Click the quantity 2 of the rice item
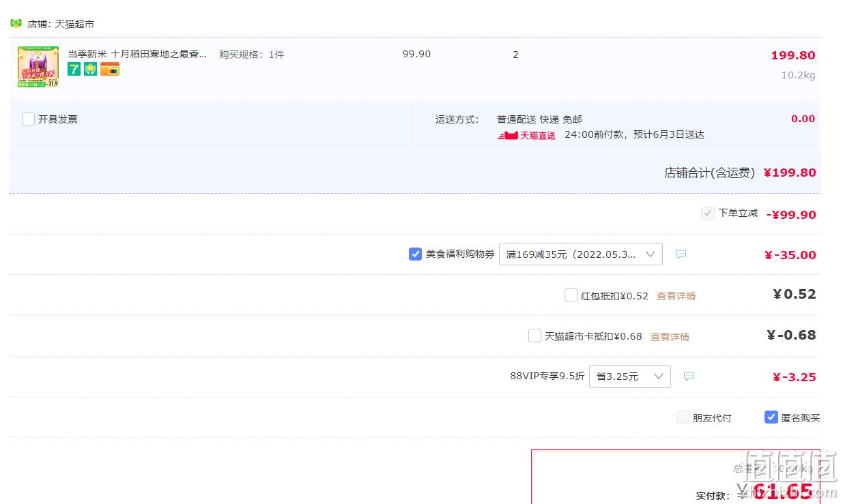The width and height of the screenshot is (843, 504). [515, 55]
